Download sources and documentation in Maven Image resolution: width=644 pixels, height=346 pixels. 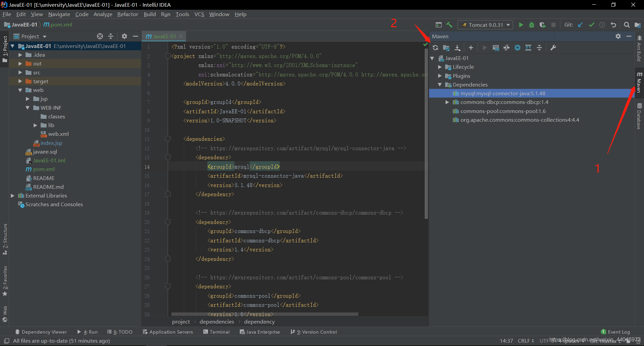click(x=457, y=48)
